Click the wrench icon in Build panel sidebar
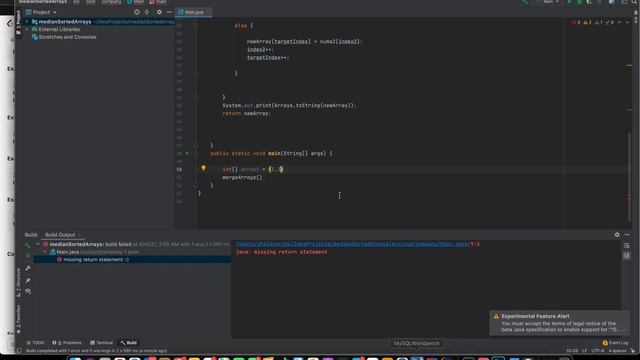640x360 pixels. 28,268
